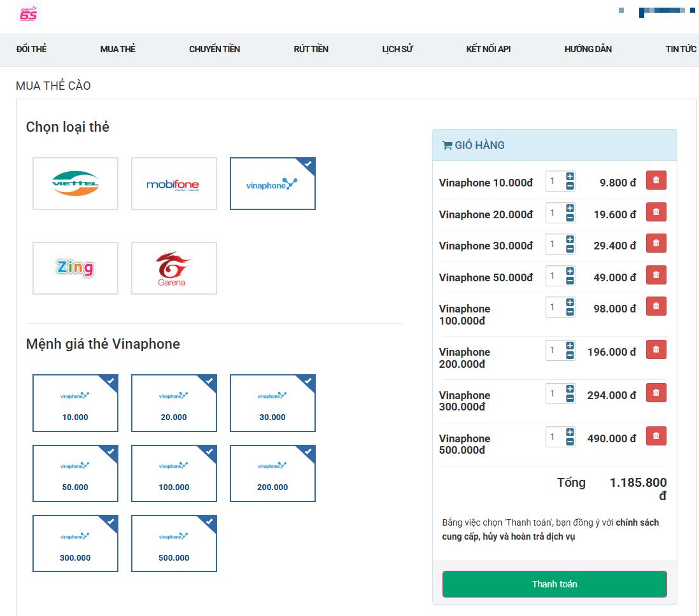699x616 pixels.
Task: Pick the Zing card type
Action: click(x=75, y=268)
